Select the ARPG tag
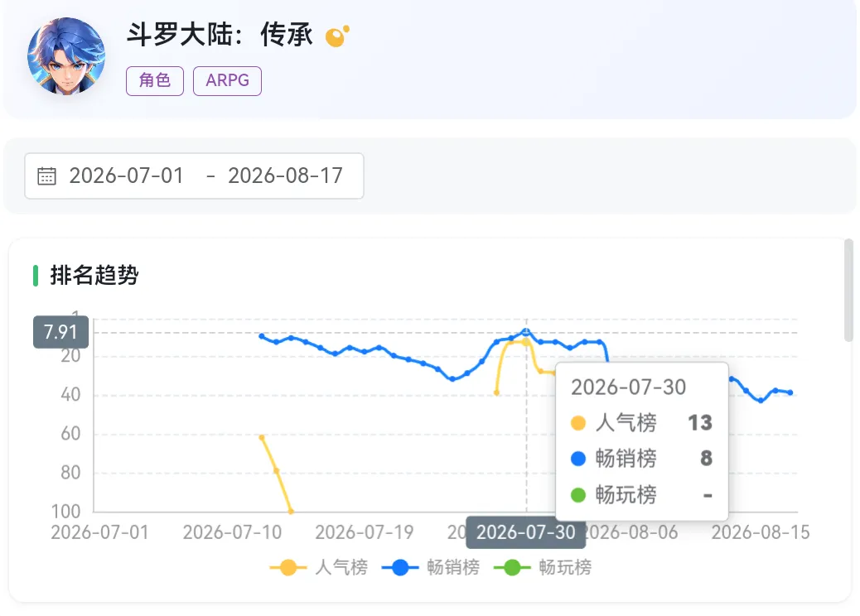 227,80
